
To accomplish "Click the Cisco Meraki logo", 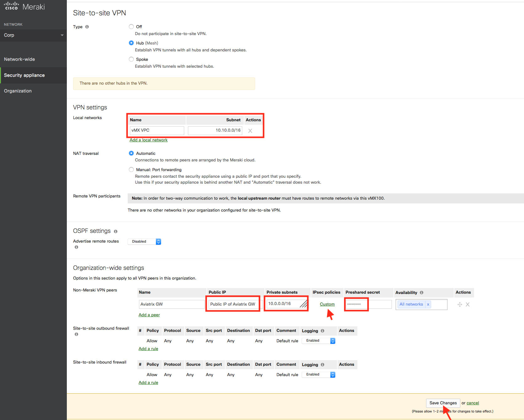I will pos(24,7).
